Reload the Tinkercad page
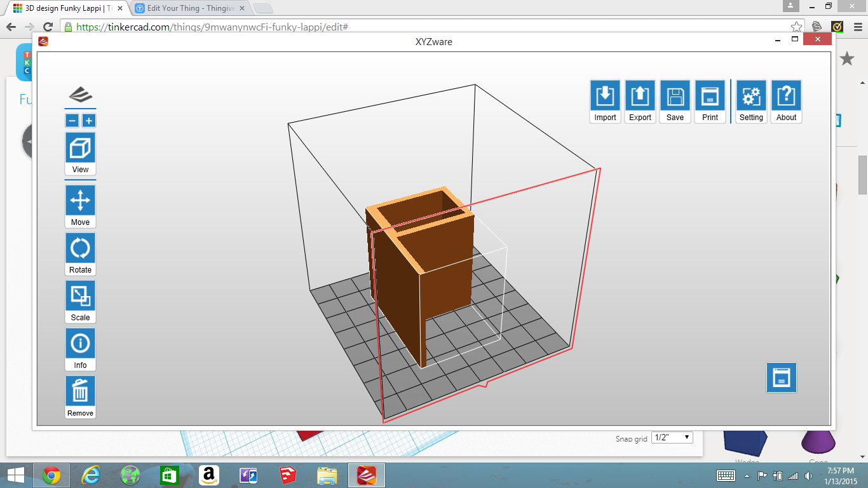Image resolution: width=868 pixels, height=488 pixels. tap(48, 27)
